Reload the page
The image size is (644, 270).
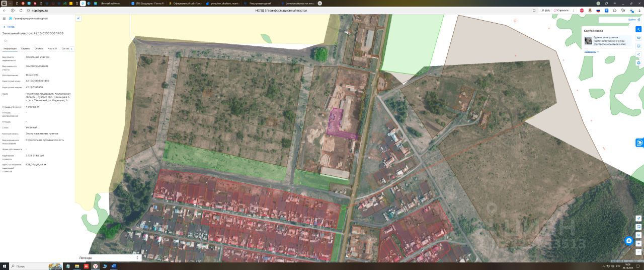21,10
